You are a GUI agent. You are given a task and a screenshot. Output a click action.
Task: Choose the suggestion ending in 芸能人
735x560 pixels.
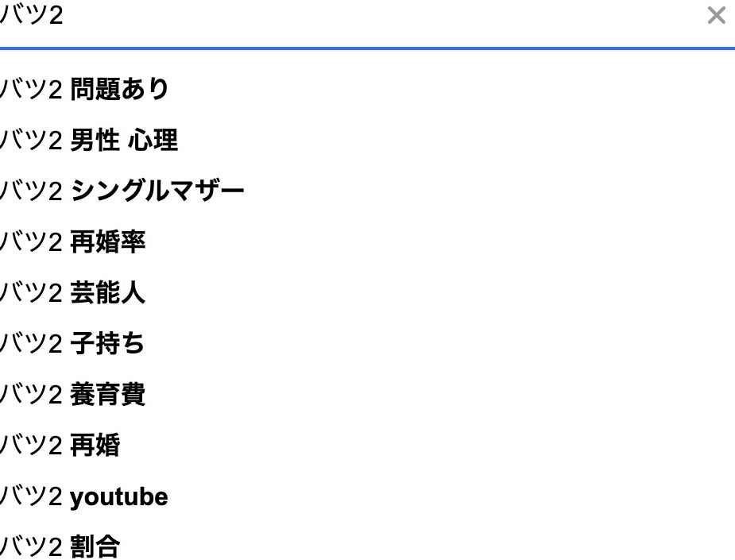[72, 293]
